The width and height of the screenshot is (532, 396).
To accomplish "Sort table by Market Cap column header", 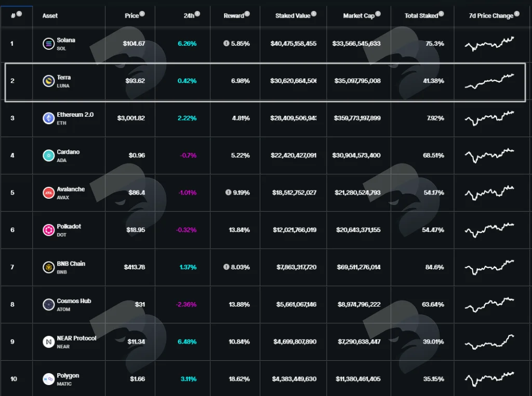I will click(358, 16).
